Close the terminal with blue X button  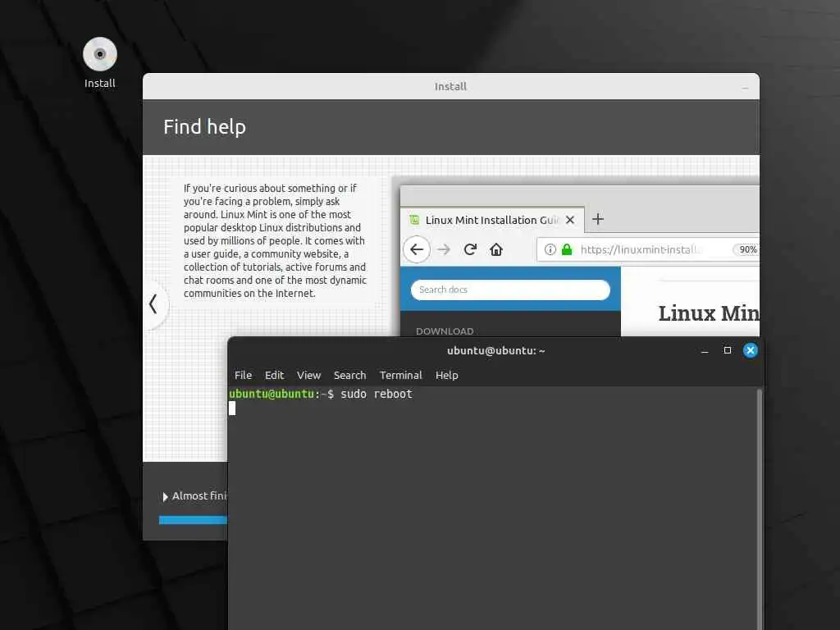pos(751,350)
